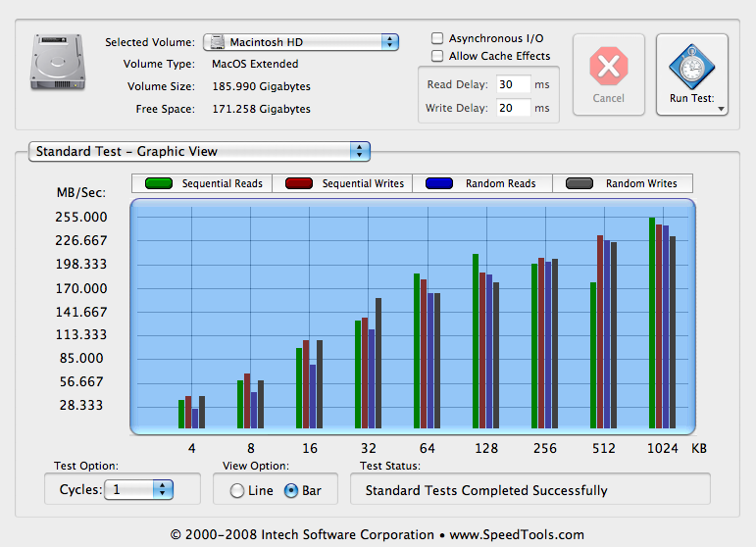
Task: Enable the Asynchronous I/O checkbox
Action: click(437, 38)
